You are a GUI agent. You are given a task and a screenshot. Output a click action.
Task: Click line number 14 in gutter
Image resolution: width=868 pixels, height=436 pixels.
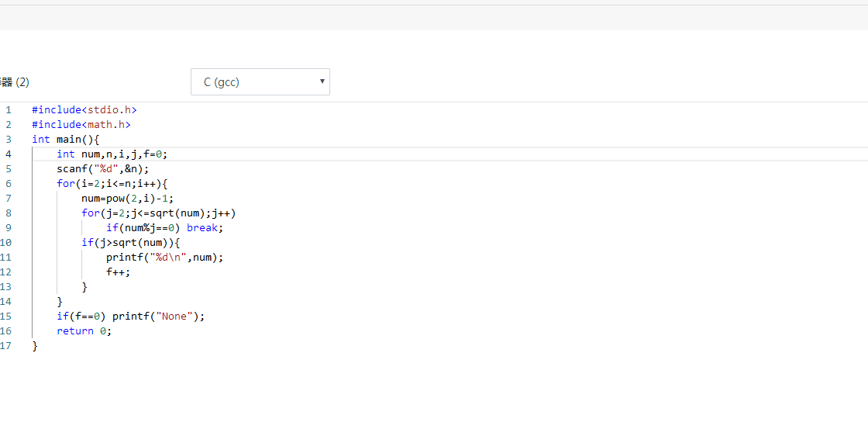(6, 302)
